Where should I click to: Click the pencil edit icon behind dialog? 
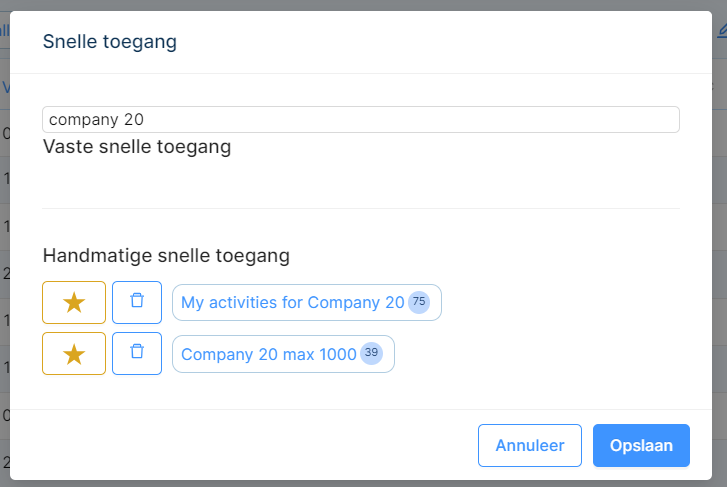pos(722,31)
